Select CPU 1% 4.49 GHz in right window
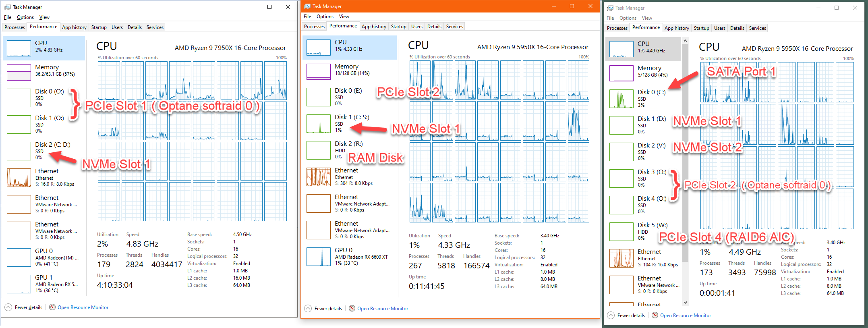Image resolution: width=868 pixels, height=328 pixels. coord(643,49)
